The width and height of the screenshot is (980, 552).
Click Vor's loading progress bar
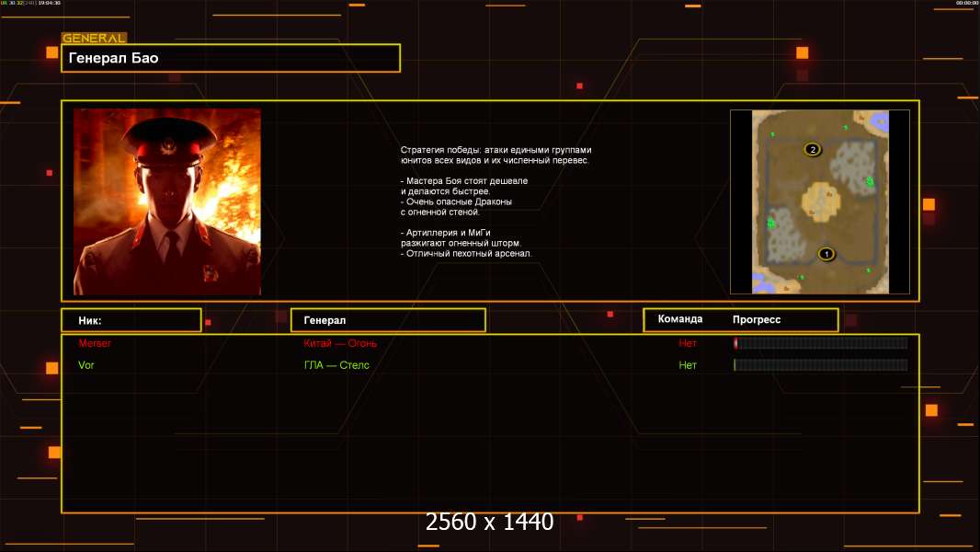821,364
